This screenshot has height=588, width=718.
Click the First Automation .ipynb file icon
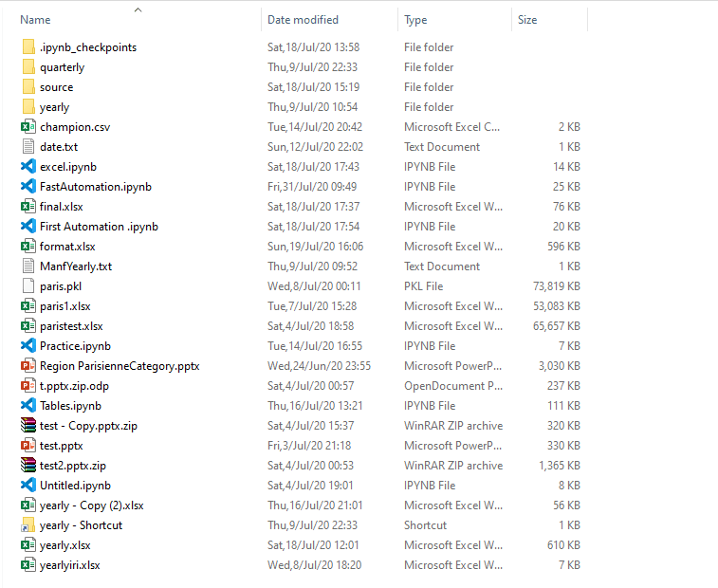28,227
